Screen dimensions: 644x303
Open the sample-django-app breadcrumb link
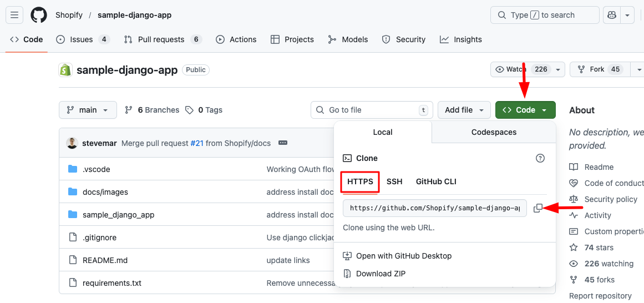click(134, 15)
